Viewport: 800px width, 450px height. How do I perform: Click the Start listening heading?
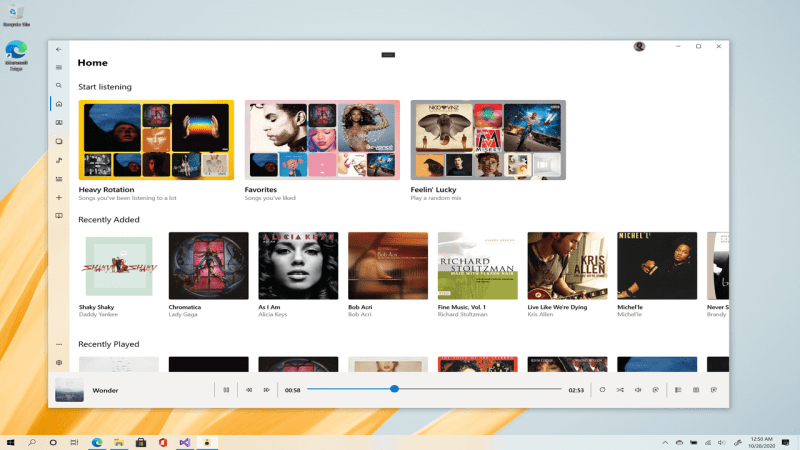pyautogui.click(x=105, y=87)
